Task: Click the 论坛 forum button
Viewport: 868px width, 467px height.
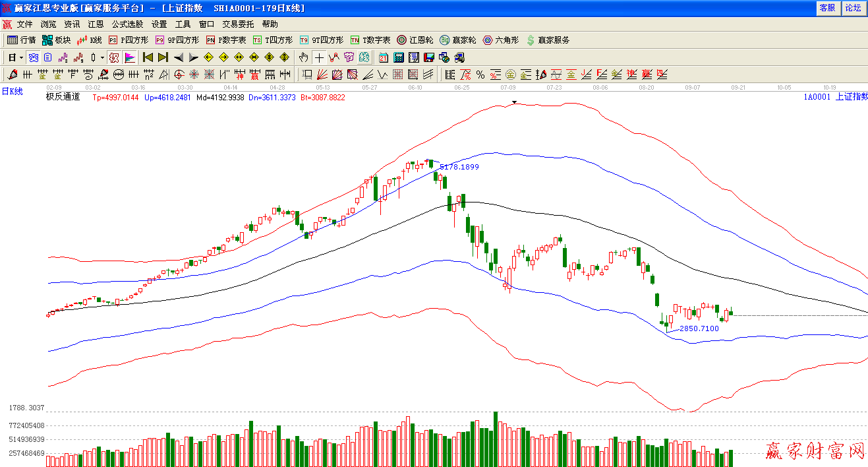Action: (853, 8)
